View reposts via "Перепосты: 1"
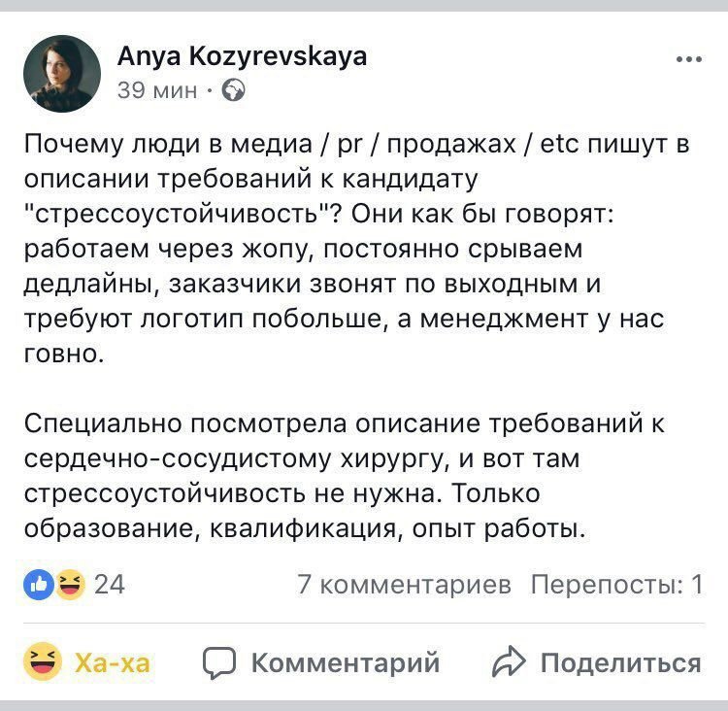Screen dimensions: 728x711 616,584
